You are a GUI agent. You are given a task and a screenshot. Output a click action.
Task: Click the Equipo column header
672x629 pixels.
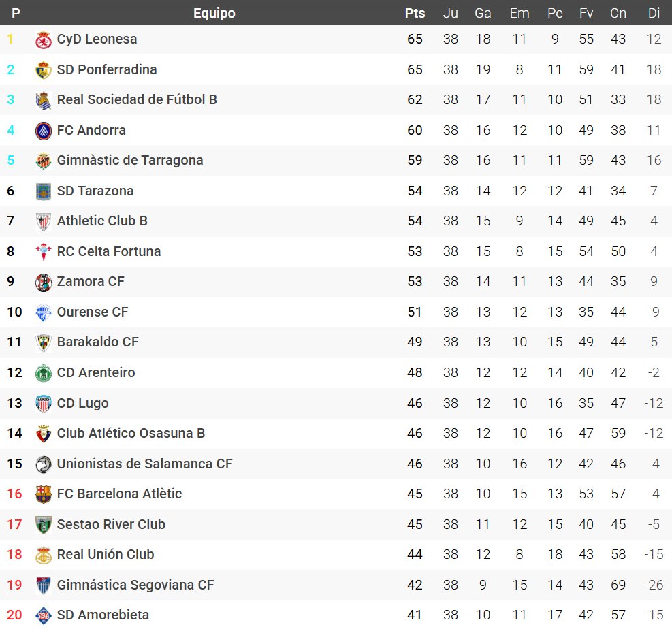tap(214, 13)
